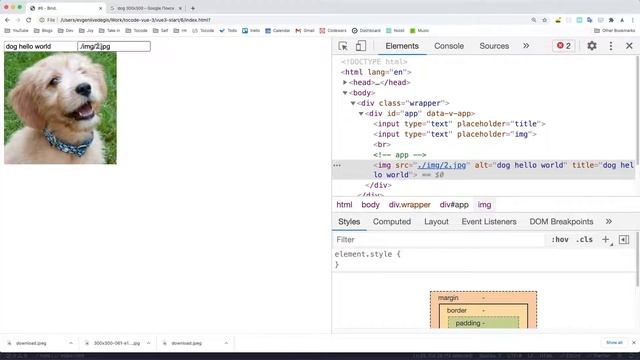Open the DevTools three-dot customize menu

[x=611, y=46]
